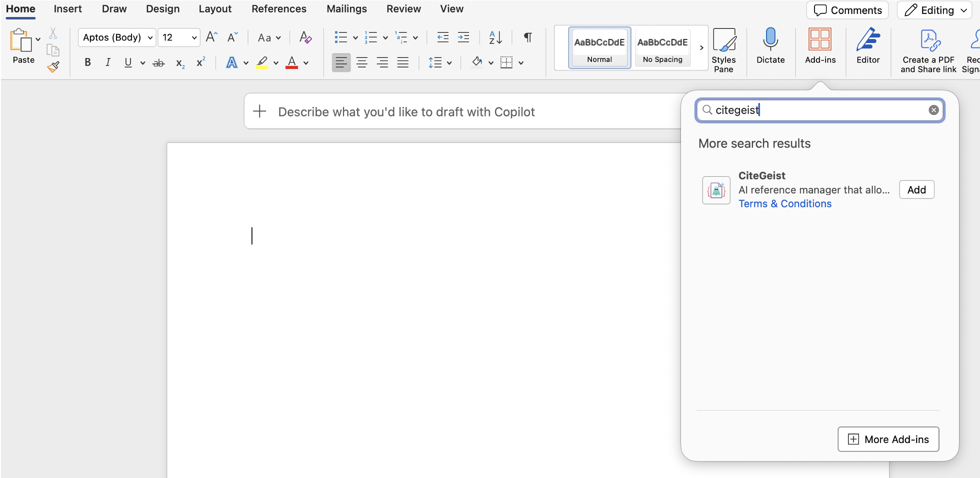Clear the citegeist search text
Screen dimensions: 980x478
point(933,110)
